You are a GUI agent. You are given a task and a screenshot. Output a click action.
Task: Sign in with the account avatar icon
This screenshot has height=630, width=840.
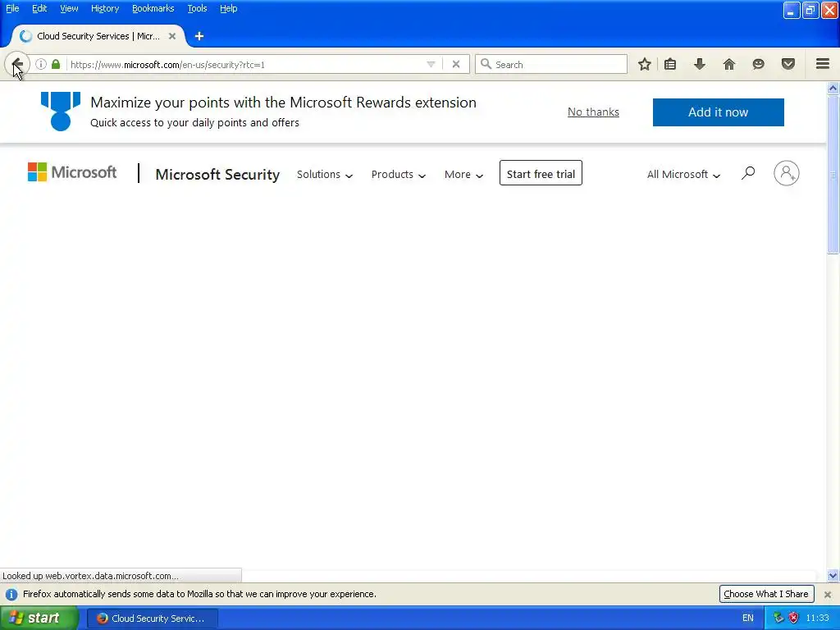[787, 173]
